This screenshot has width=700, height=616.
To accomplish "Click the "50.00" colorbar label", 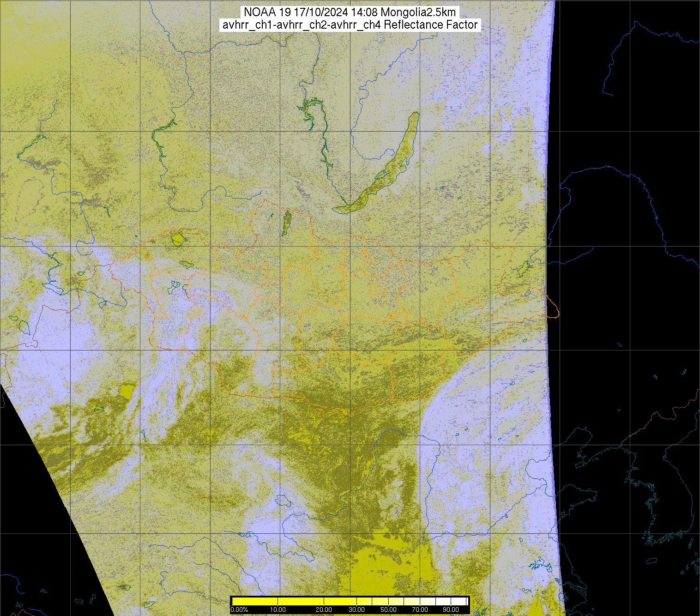I will [x=389, y=610].
